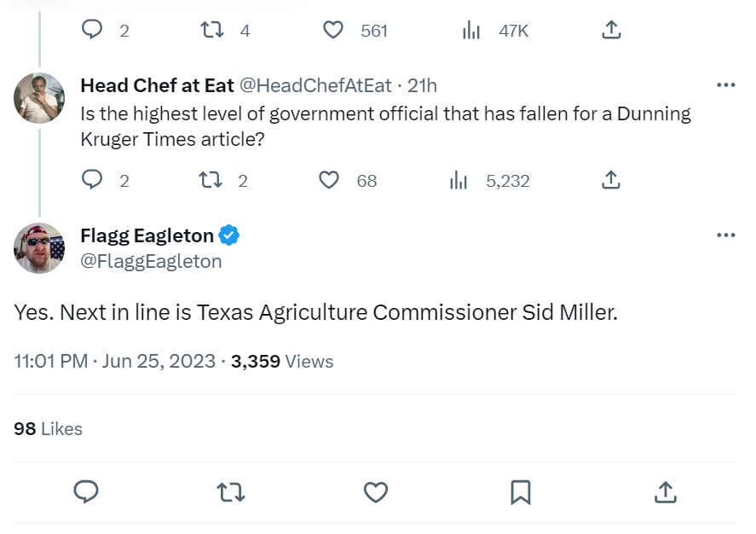756x534 pixels.
Task: Share Flagg Eagleton's main tweet
Action: pyautogui.click(x=666, y=492)
